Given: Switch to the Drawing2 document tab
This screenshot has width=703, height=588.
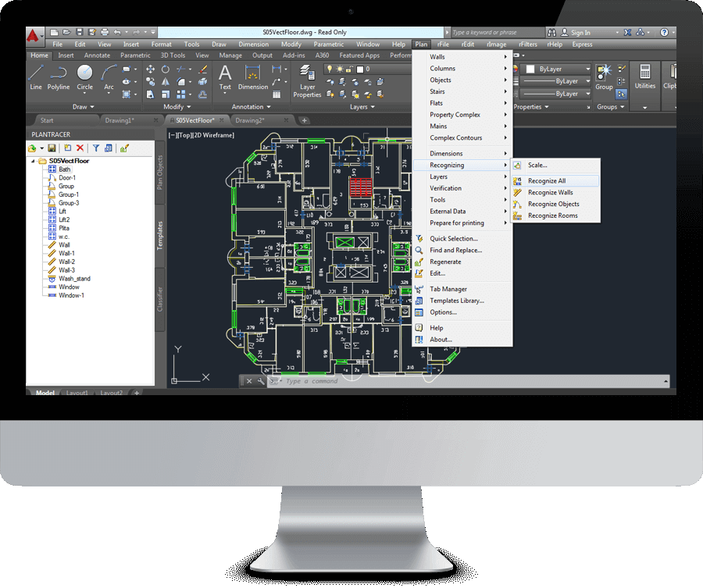Looking at the screenshot, I should tap(250, 120).
